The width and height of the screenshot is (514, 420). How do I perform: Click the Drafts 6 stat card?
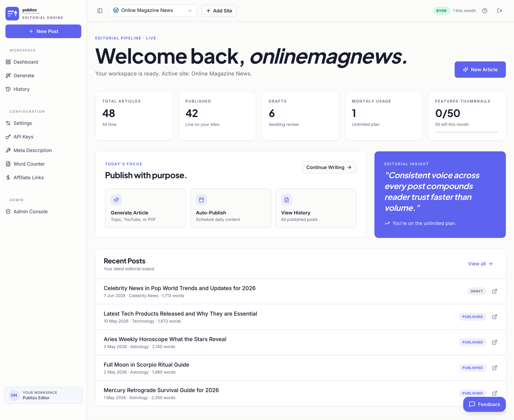[300, 116]
